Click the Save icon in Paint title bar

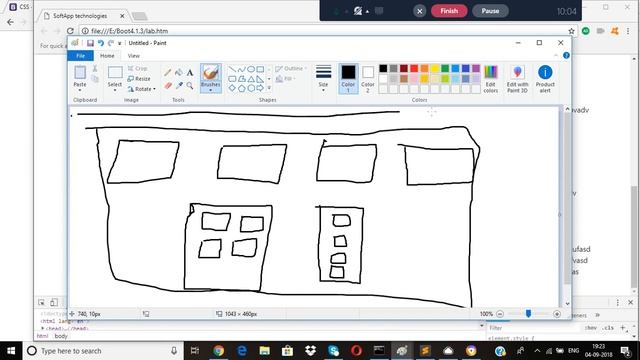90,43
